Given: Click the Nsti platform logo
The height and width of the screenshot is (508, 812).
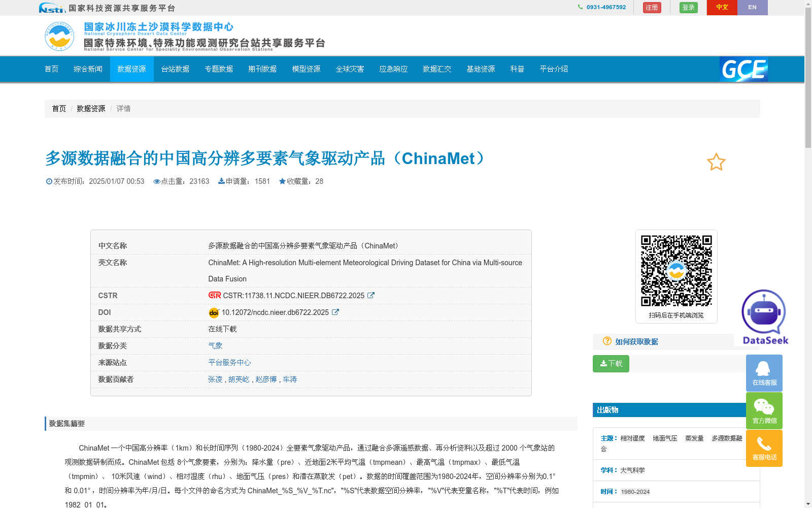Looking at the screenshot, I should tap(52, 8).
